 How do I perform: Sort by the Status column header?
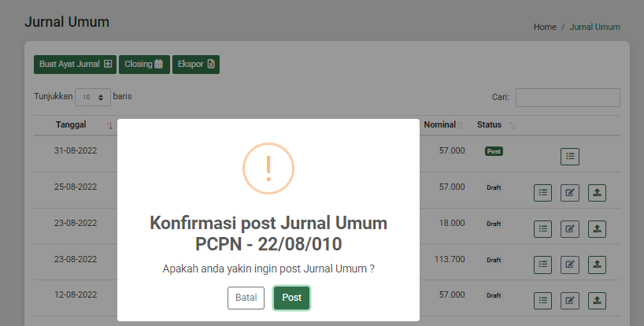point(489,125)
